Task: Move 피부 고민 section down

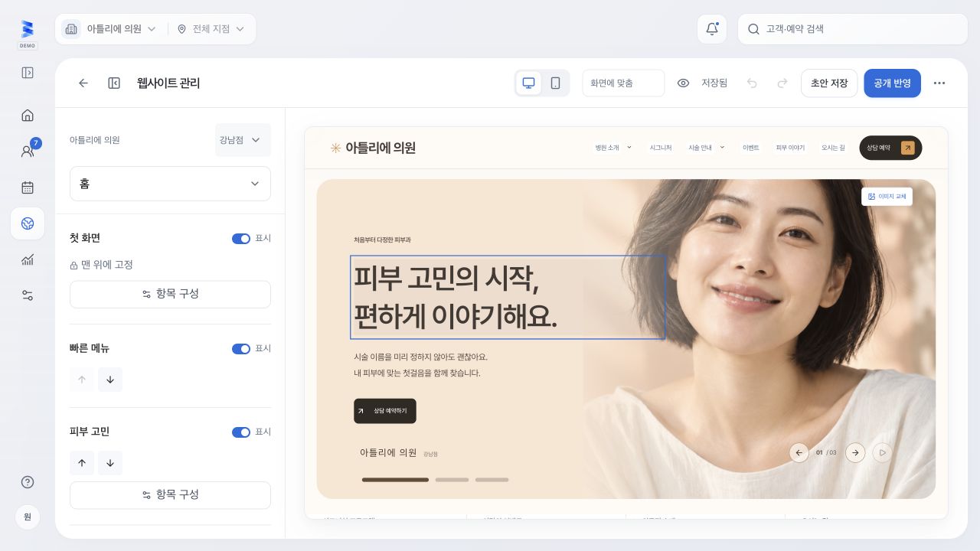Action: coord(110,463)
